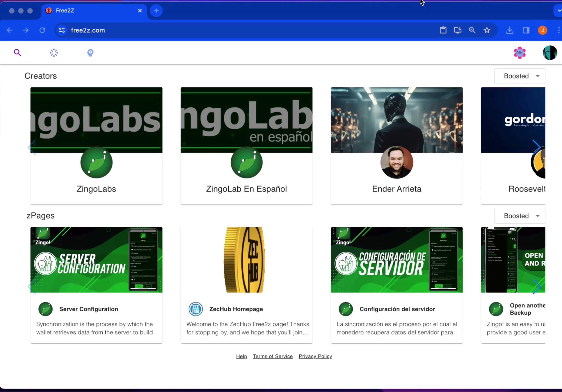Open the Free2Z search icon
Image resolution: width=562 pixels, height=392 pixels.
pyautogui.click(x=17, y=53)
